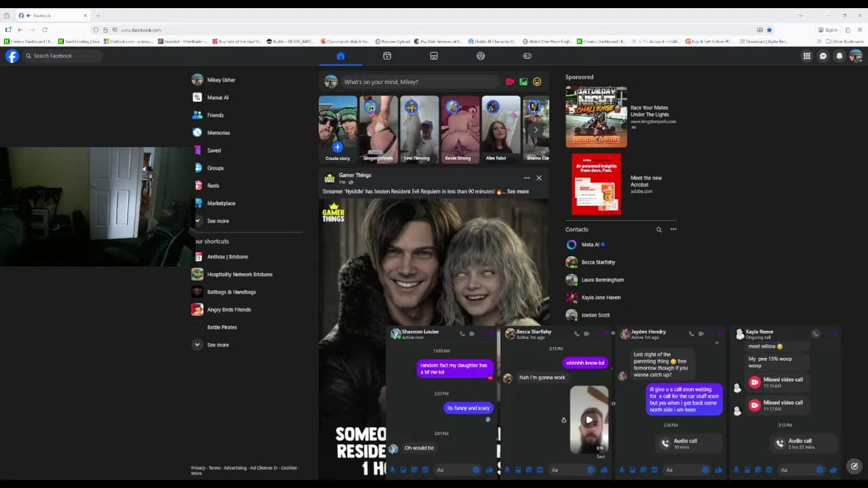The image size is (868, 488).
Task: Show more bookmarks with the overflow chevron
Action: 819,41
